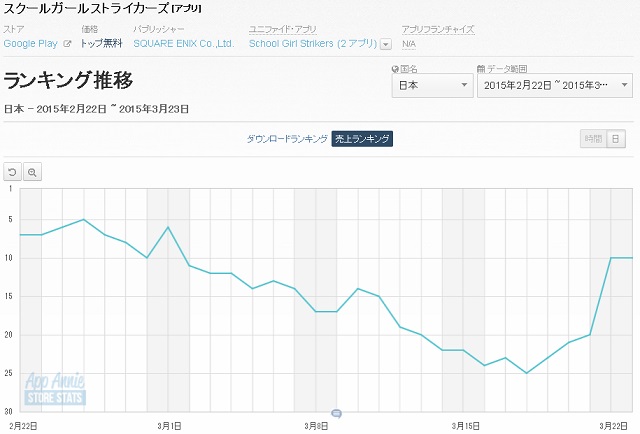Open the 日本 country dropdown
Viewport: 640px width, 434px height.
(431, 87)
